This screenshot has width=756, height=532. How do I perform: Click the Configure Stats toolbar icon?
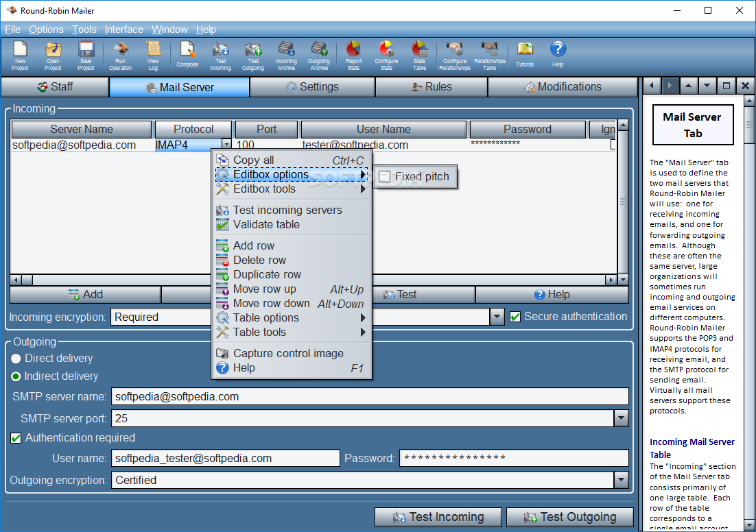pyautogui.click(x=386, y=56)
